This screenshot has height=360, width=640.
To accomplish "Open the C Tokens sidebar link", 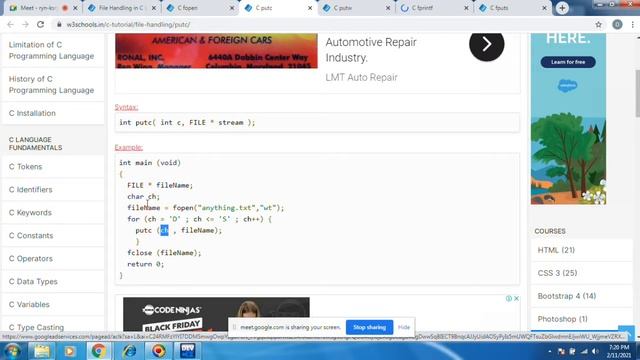I will (25, 167).
